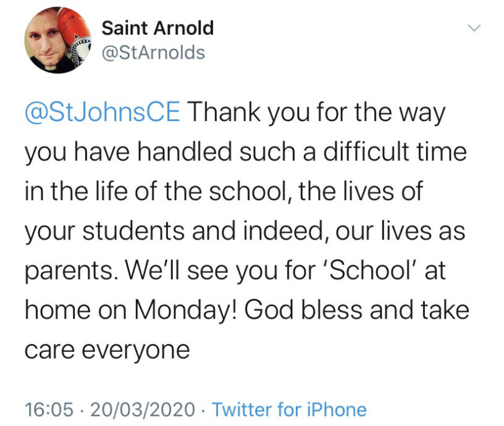Open the @StArnolds handle profile

click(153, 52)
